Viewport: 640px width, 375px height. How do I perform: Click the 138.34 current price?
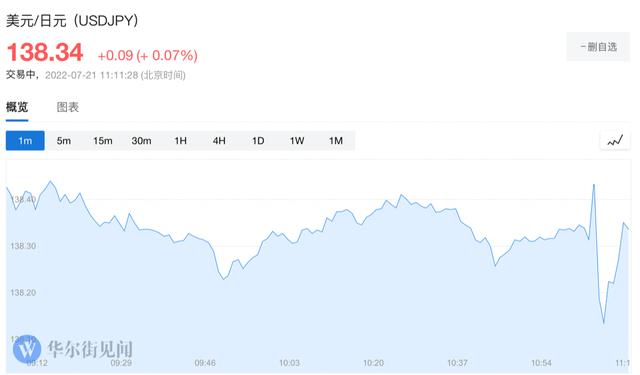[45, 52]
